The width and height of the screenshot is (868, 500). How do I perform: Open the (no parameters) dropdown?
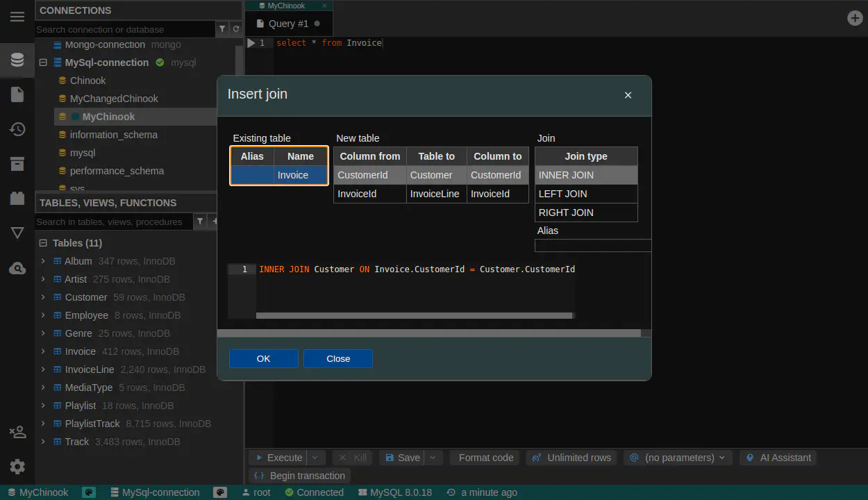pyautogui.click(x=678, y=458)
